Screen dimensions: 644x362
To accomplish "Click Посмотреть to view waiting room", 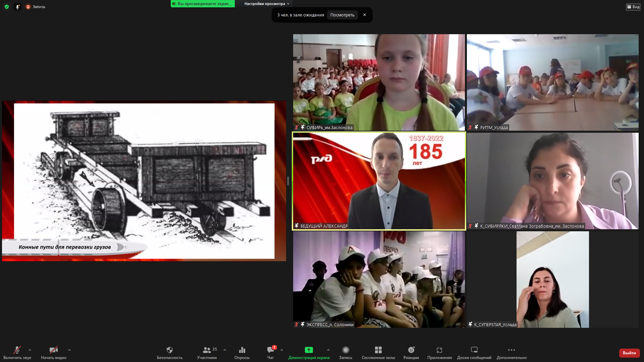I will [x=342, y=15].
